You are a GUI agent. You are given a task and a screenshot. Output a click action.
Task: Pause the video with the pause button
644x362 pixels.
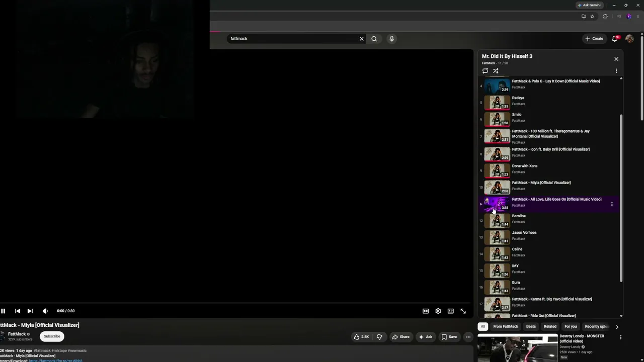(x=3, y=311)
